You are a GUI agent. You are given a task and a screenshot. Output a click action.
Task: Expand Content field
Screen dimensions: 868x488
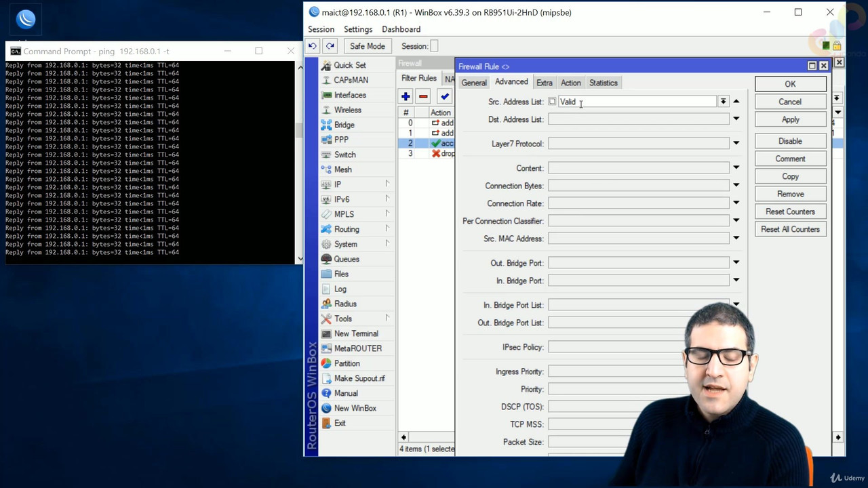coord(736,168)
